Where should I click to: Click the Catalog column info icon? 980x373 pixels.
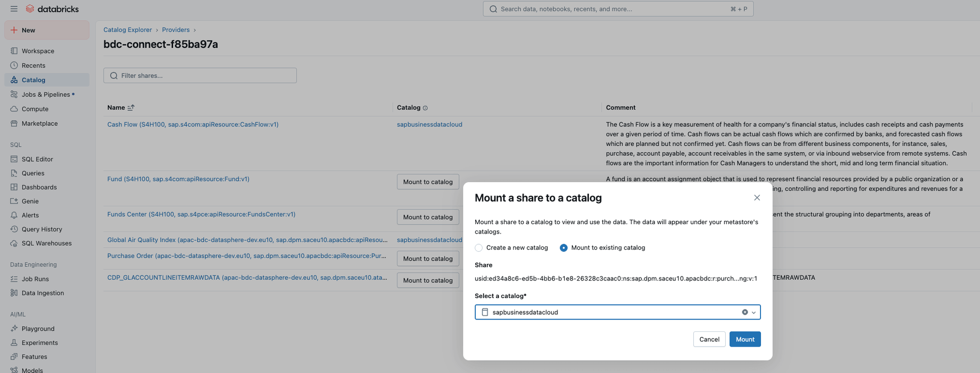[425, 108]
